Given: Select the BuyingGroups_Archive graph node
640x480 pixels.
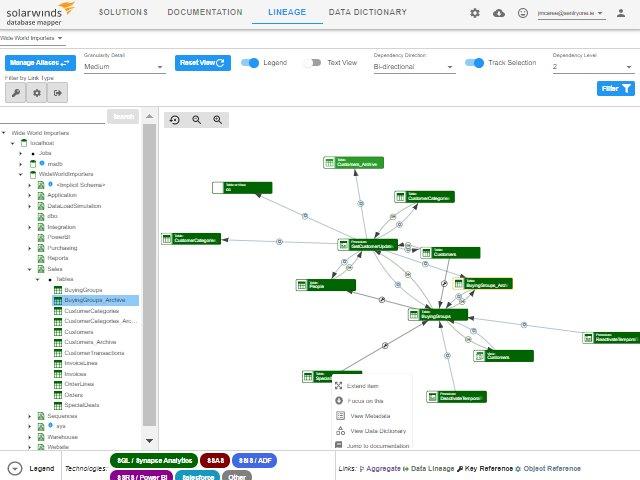Looking at the screenshot, I should [x=482, y=284].
